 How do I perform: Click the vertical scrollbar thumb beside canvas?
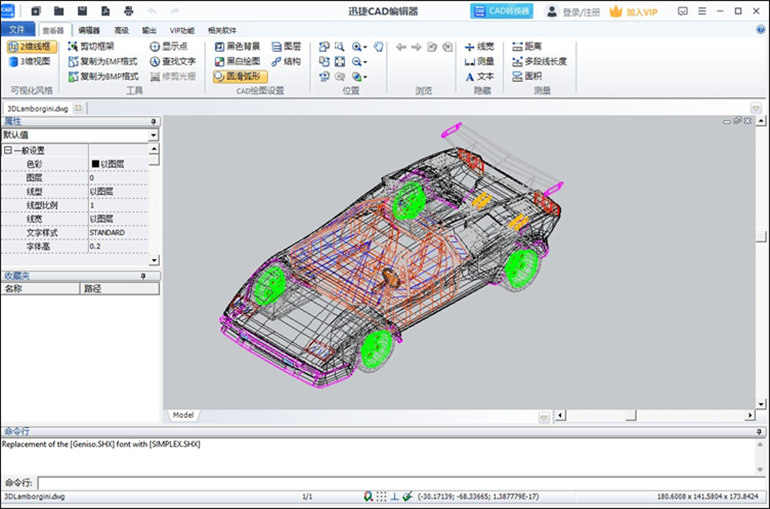761,236
